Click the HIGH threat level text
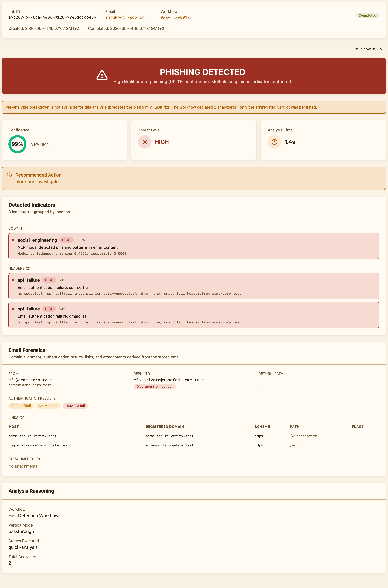The height and width of the screenshot is (588, 388). pyautogui.click(x=162, y=142)
